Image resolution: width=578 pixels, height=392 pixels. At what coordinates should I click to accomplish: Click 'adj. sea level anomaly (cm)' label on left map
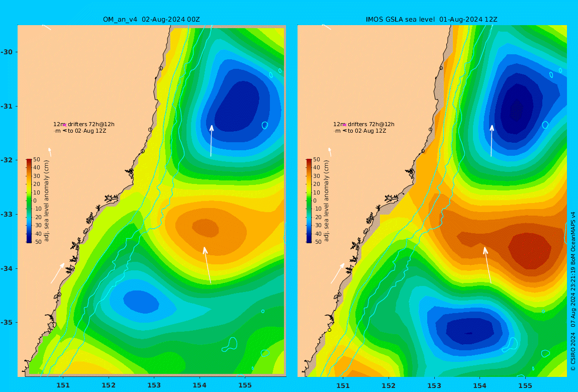[46, 201]
